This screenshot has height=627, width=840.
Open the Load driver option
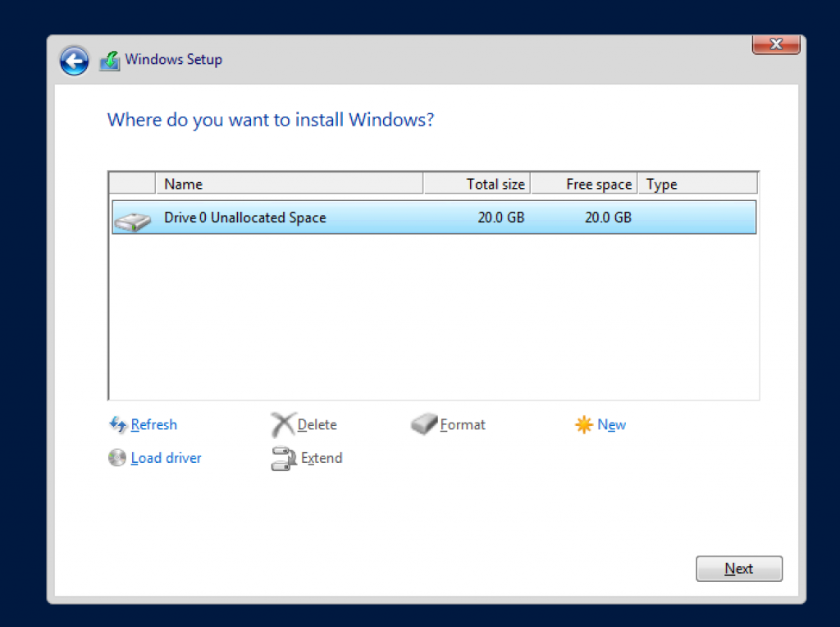pyautogui.click(x=166, y=458)
